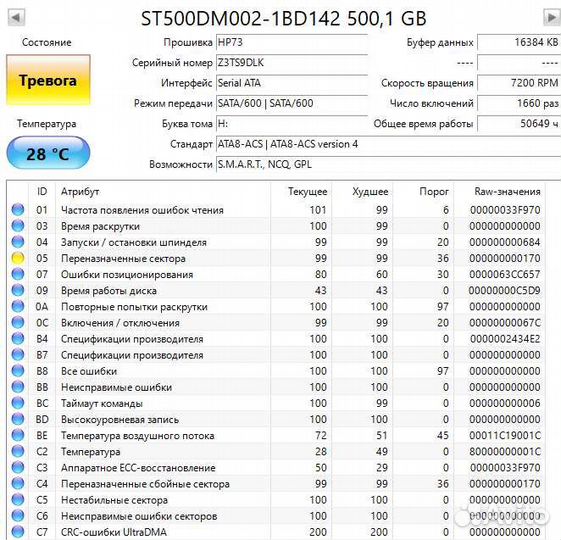Click the ATA8-ACS standard field

tap(388, 144)
